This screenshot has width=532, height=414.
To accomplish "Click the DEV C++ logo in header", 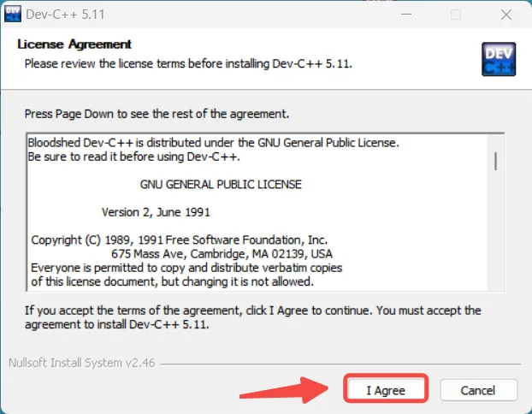I will tap(499, 59).
